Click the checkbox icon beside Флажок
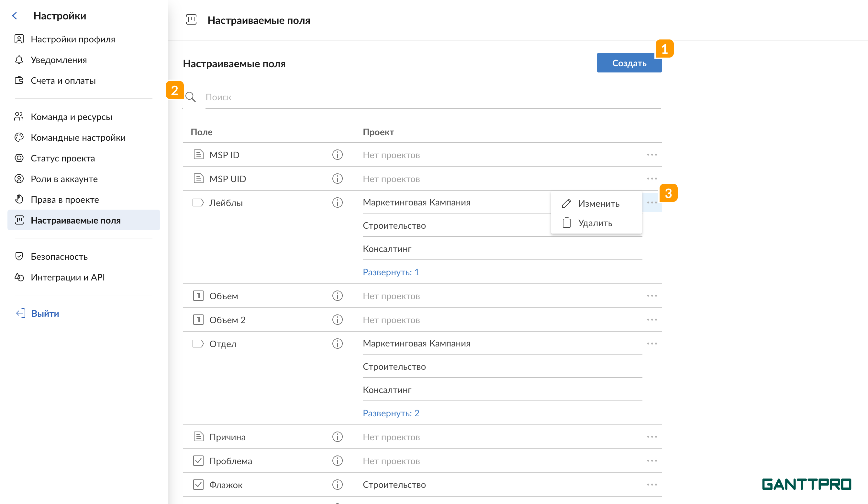 198,485
